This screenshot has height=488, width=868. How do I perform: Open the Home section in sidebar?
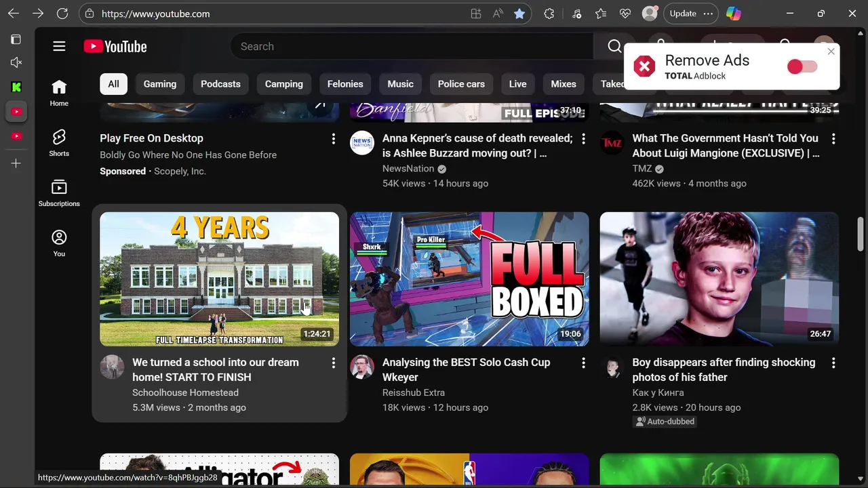click(59, 93)
